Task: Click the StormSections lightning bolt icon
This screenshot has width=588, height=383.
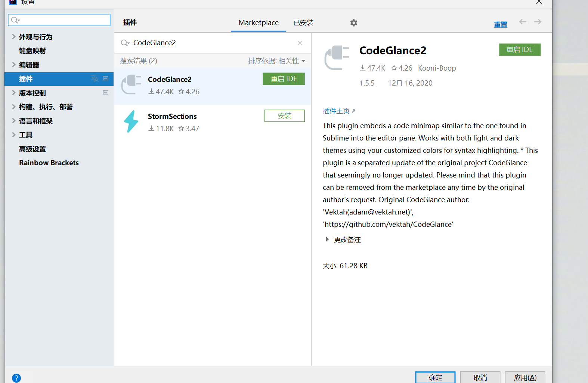Action: 131,121
